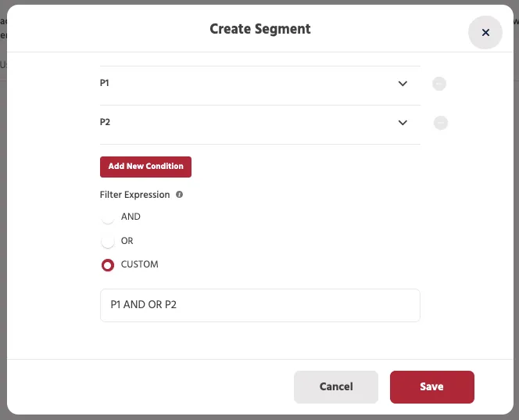
Task: Select the OR radio button
Action: point(108,242)
